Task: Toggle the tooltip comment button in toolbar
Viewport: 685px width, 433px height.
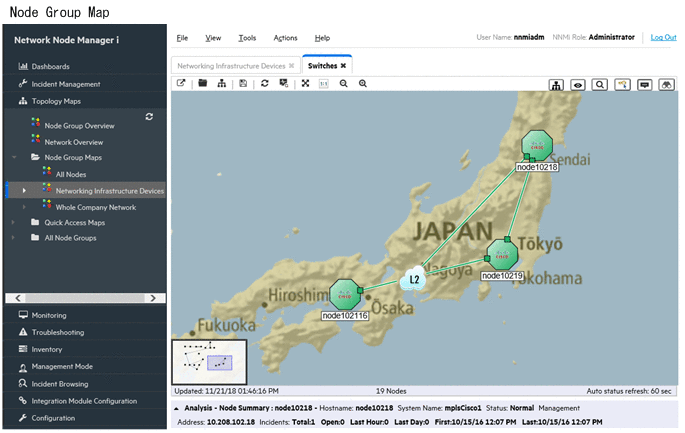Action: tap(644, 85)
